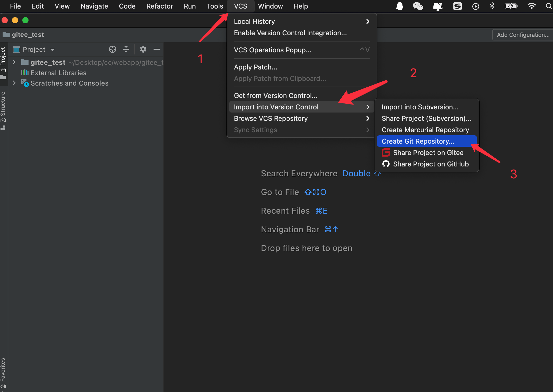553x392 pixels.
Task: Expand the gitee_test project tree node
Action: click(x=14, y=62)
